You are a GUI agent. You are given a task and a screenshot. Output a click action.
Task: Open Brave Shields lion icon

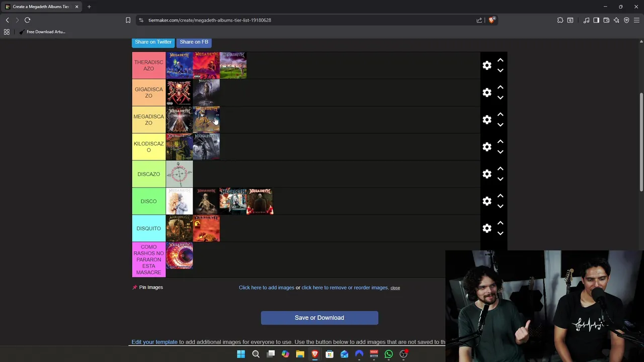[x=492, y=20]
